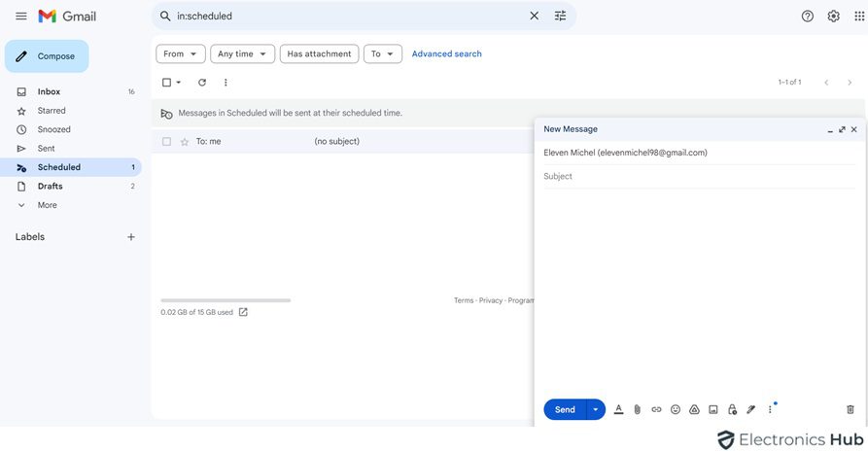Show newer messages arrow
The image size is (868, 452).
[x=826, y=82]
